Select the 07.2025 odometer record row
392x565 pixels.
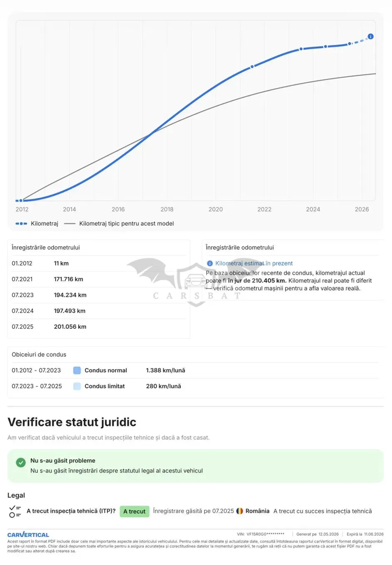(99, 327)
